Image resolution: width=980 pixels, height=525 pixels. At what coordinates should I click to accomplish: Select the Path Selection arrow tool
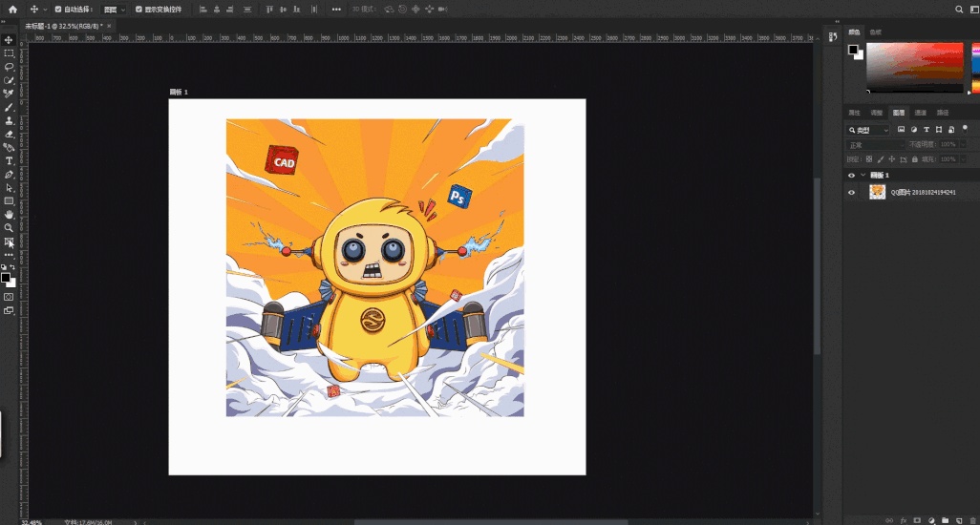(x=9, y=188)
